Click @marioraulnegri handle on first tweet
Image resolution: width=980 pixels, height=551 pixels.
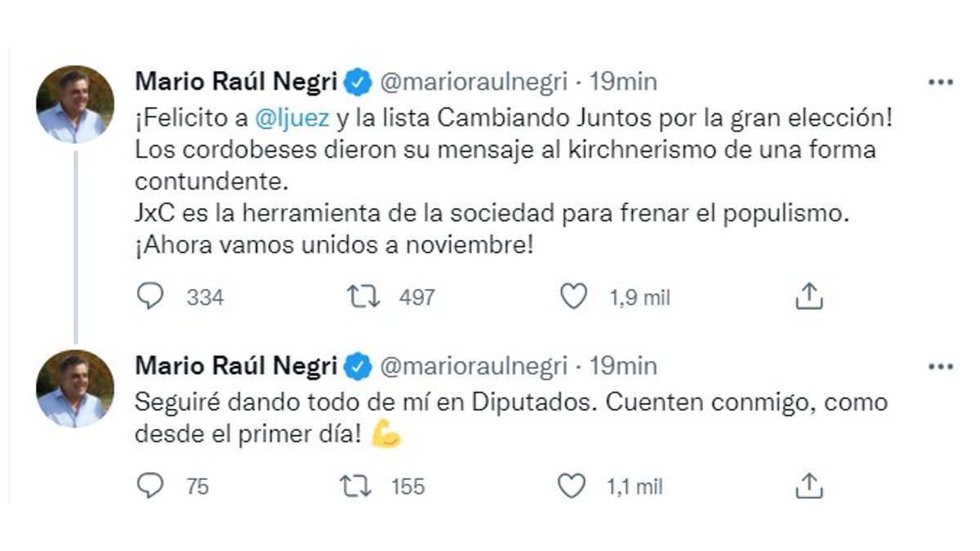474,82
